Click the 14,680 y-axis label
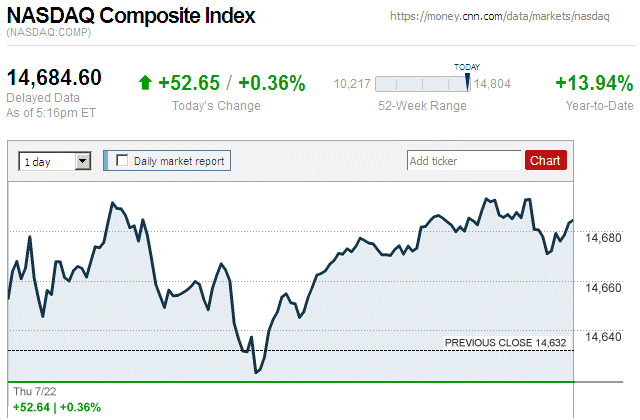 click(x=604, y=238)
